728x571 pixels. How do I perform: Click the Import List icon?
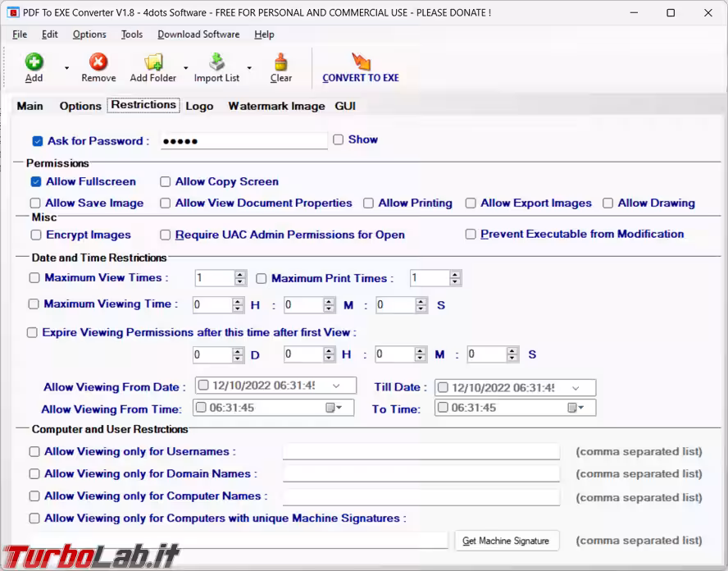coord(216,62)
